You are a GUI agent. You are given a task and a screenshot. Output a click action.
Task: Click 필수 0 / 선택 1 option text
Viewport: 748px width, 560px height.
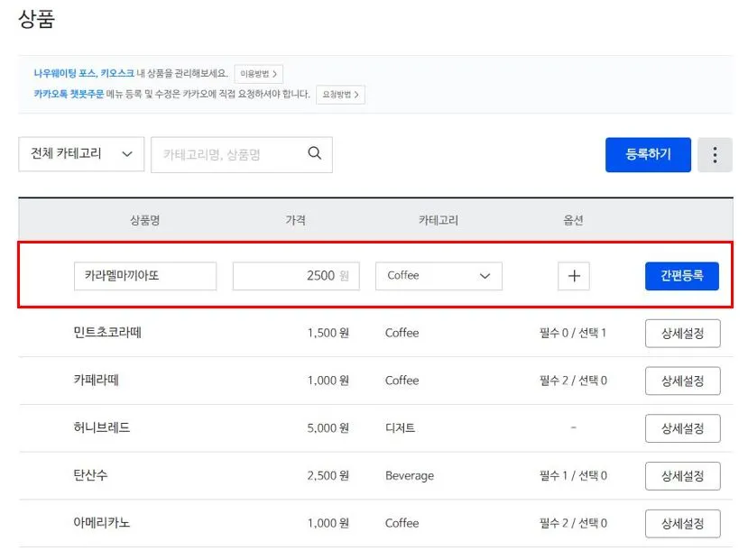pos(573,333)
